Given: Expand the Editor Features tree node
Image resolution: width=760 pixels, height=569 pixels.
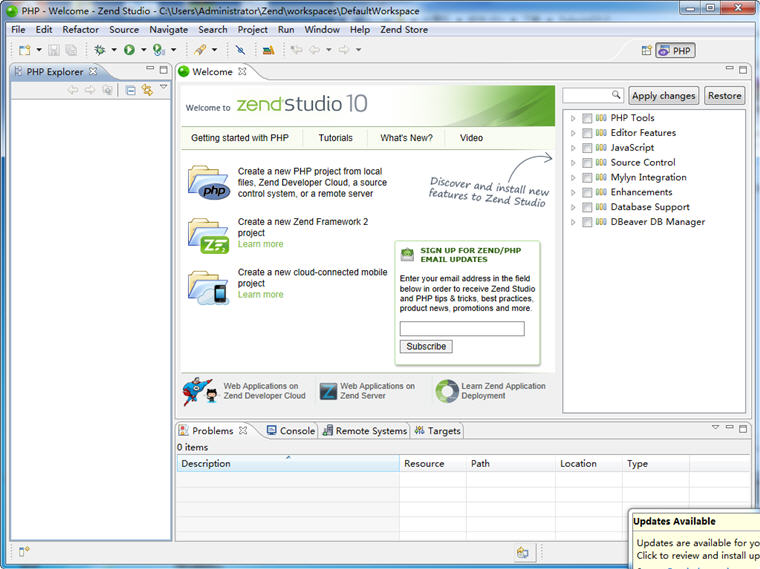Looking at the screenshot, I should [x=573, y=133].
